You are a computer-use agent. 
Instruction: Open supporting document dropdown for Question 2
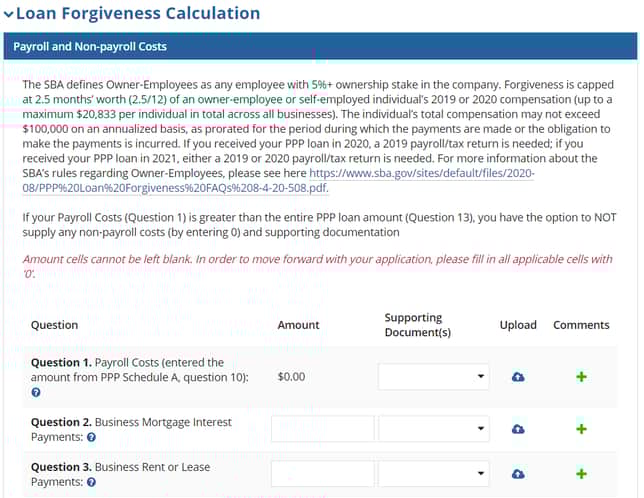coord(433,429)
